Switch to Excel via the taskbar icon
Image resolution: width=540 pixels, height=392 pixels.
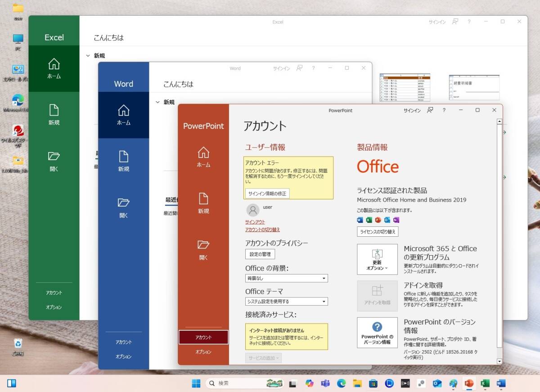[x=485, y=383]
